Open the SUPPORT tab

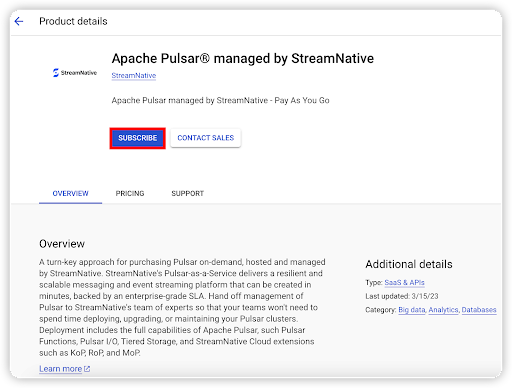pyautogui.click(x=187, y=194)
